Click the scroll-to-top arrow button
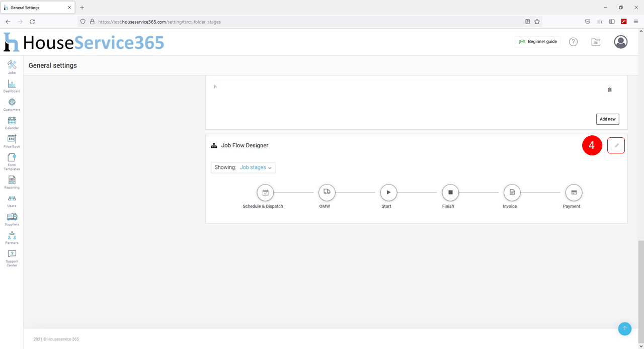Viewport: 644px width, 349px height. [x=624, y=328]
